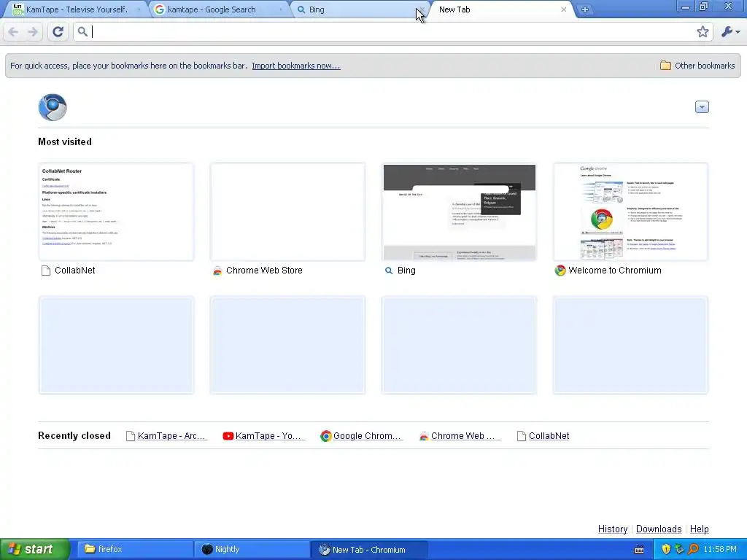Screen dimensions: 747x560
Task: Click the first empty most visited placeholder
Action: (x=116, y=345)
